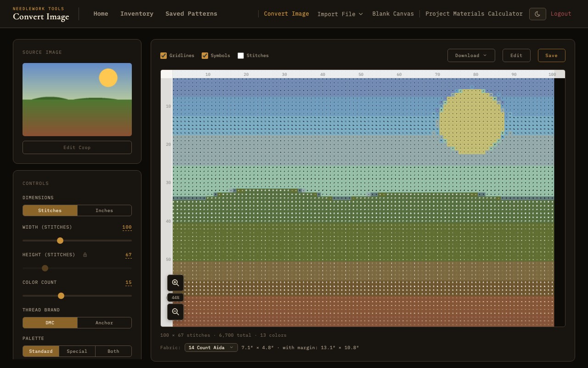Switch dimensions to Inches
Image resolution: width=588 pixels, height=368 pixels.
click(x=104, y=210)
